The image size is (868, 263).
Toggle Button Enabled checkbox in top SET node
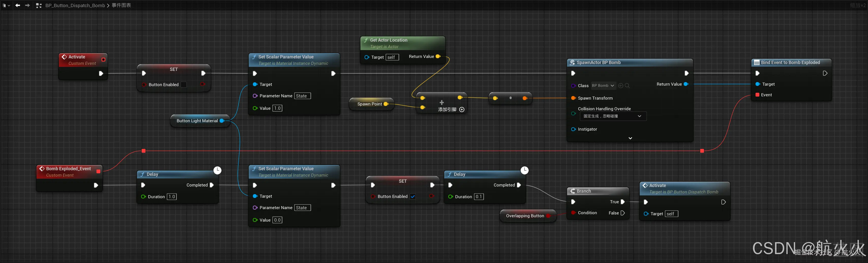click(x=184, y=85)
